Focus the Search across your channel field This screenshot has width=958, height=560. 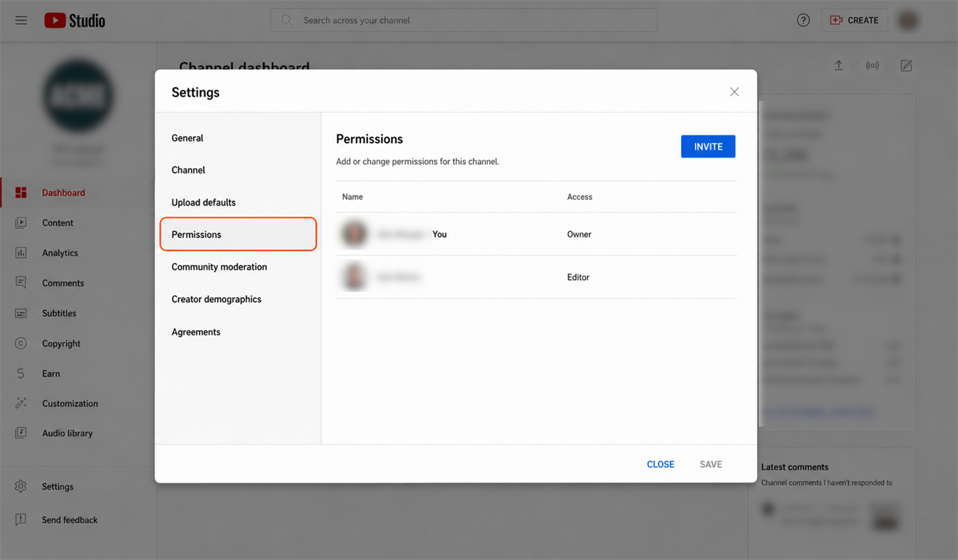464,21
